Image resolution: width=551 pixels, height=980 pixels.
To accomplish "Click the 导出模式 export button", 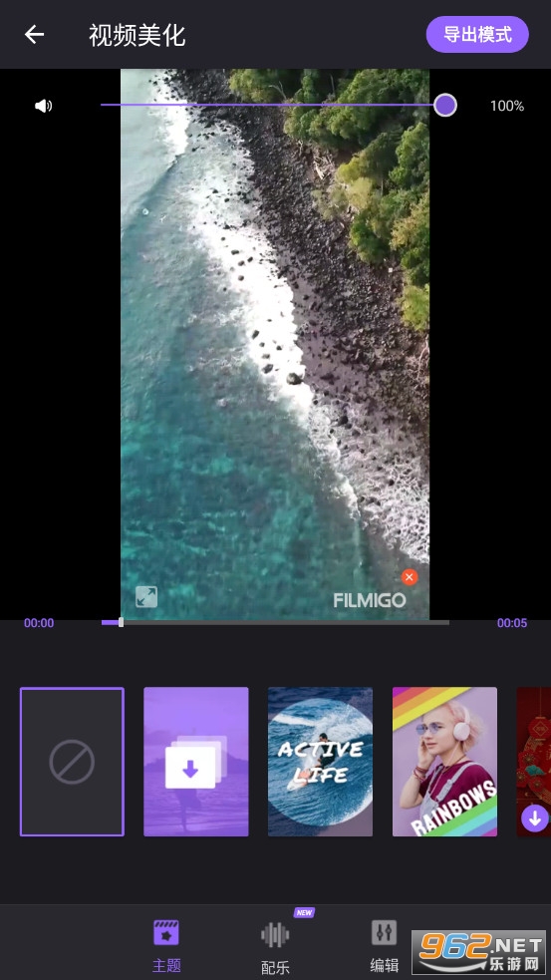I will click(477, 34).
